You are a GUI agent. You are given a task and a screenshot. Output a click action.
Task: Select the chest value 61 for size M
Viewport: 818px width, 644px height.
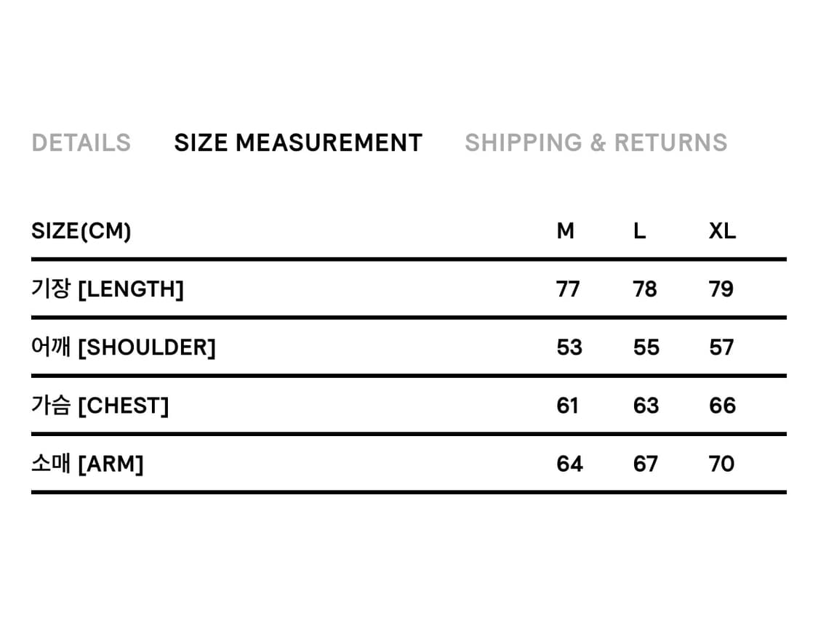coord(567,406)
